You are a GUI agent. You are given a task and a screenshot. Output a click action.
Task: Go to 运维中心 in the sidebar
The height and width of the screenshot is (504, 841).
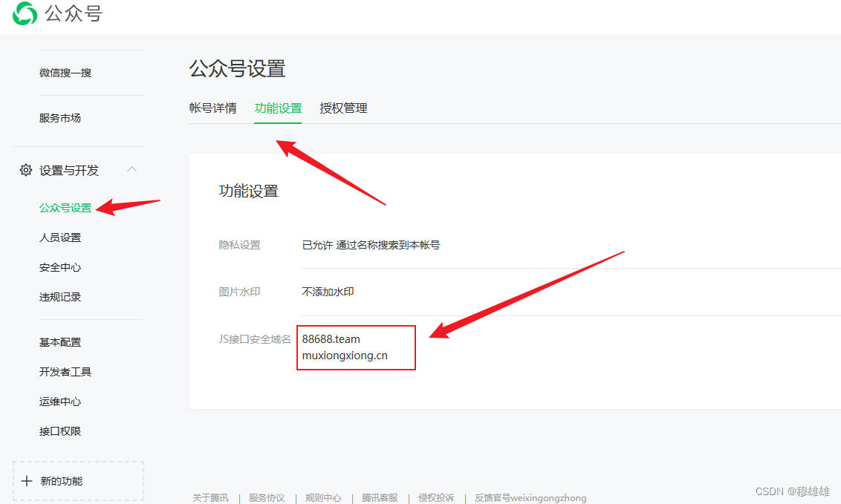pos(60,402)
